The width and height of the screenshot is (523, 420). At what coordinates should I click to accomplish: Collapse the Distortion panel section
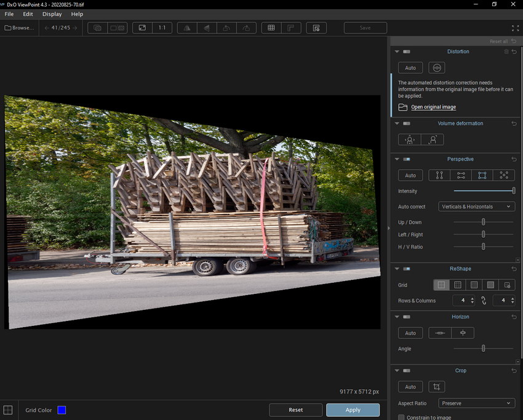click(x=397, y=52)
